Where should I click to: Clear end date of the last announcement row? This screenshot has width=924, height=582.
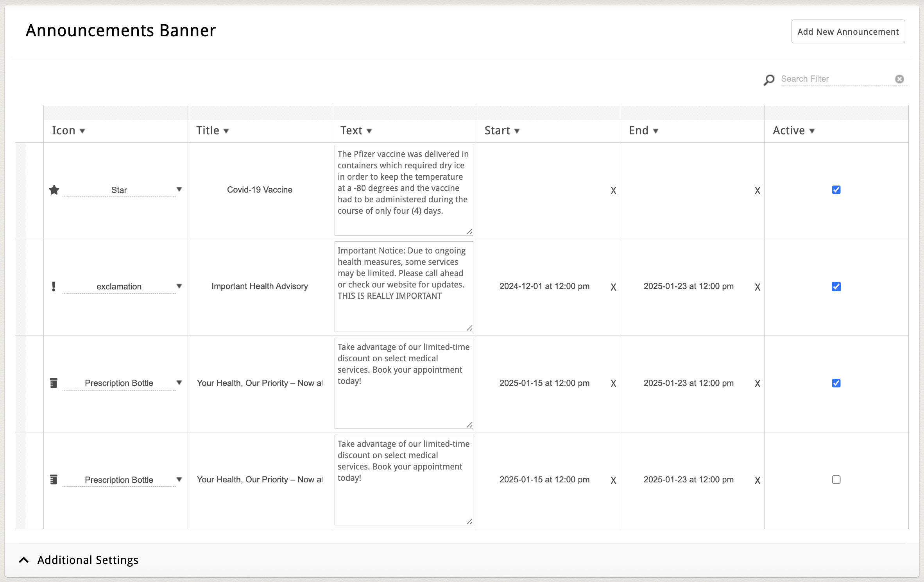[x=757, y=480]
